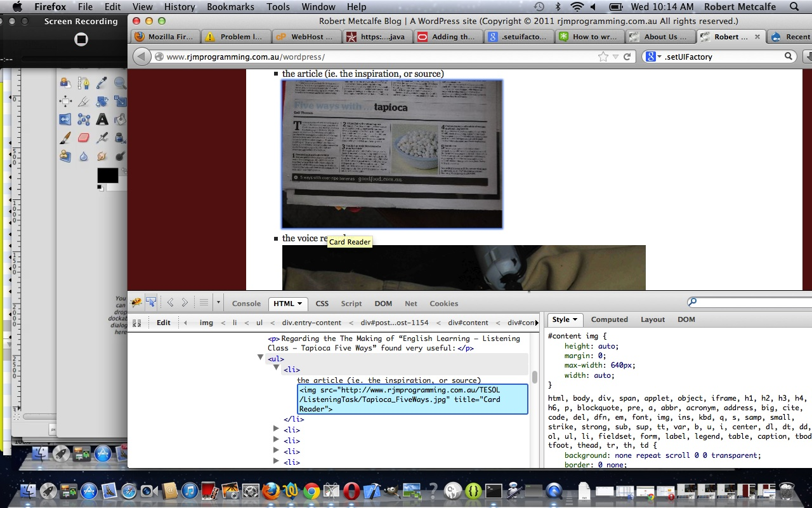This screenshot has width=812, height=508.
Task: Open the HTML tab options dropdown
Action: coord(299,304)
